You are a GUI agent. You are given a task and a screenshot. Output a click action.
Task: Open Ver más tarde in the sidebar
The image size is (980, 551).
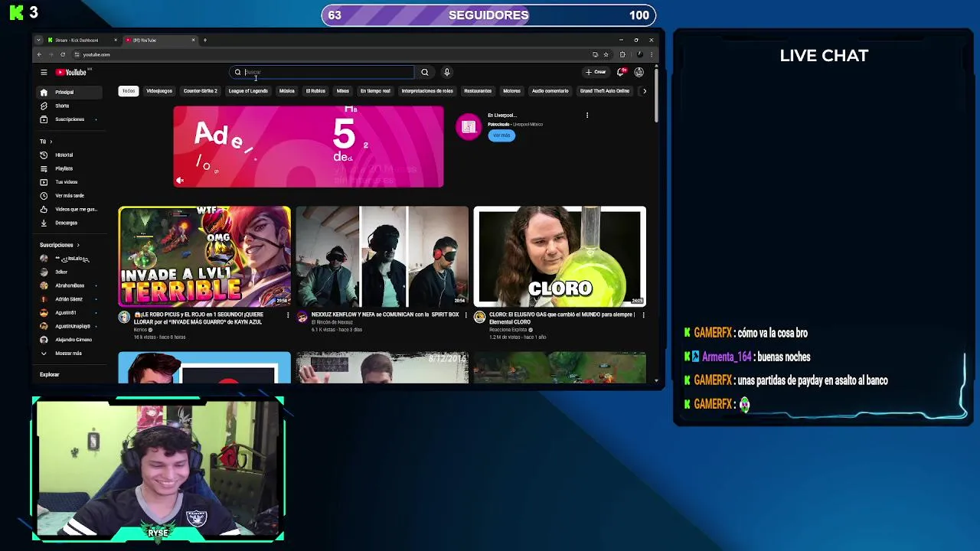70,195
